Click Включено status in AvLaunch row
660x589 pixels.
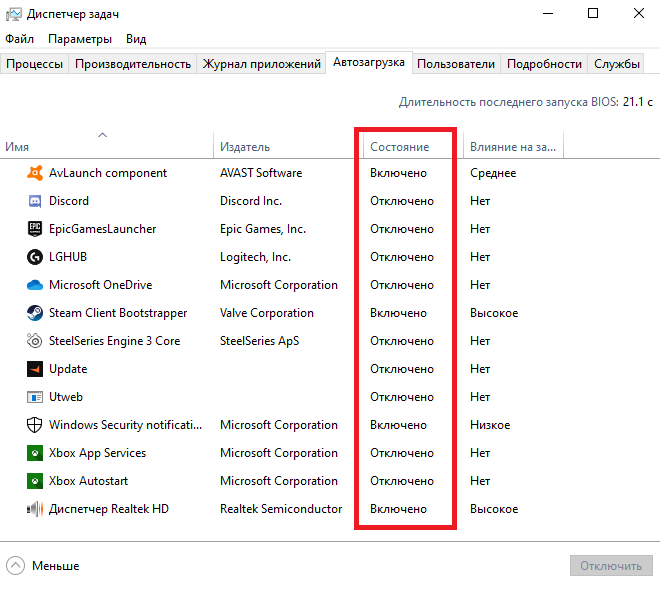pos(398,173)
